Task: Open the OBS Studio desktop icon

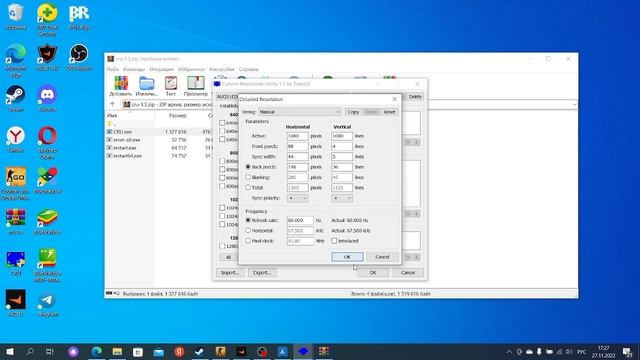Action: click(79, 58)
